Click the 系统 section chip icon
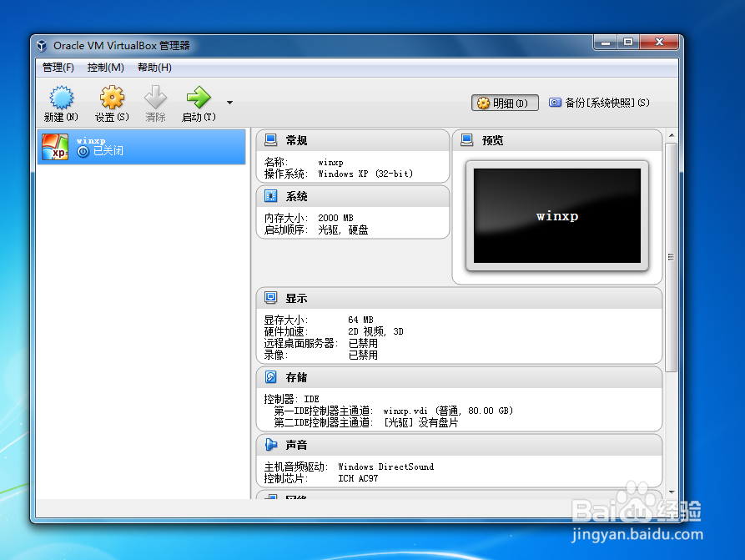This screenshot has height=560, width=745. coord(271,196)
